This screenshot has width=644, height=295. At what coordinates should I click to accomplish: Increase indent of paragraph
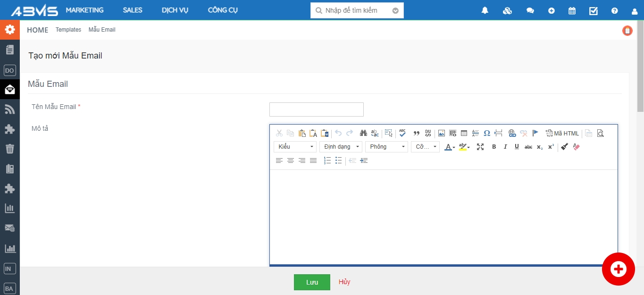pos(364,160)
